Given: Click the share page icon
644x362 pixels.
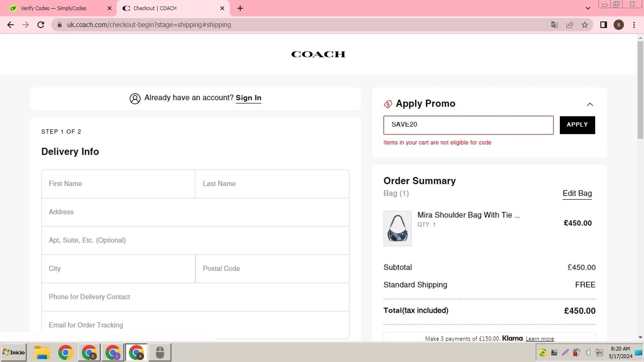Looking at the screenshot, I should 570,25.
